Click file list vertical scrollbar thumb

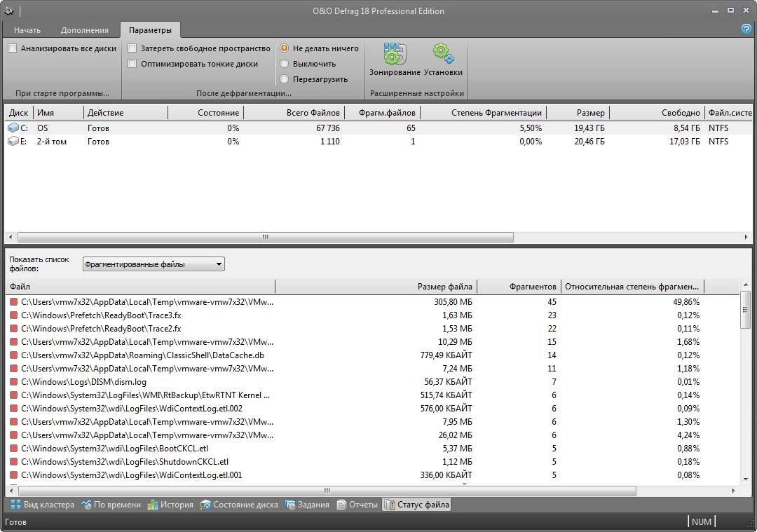click(745, 309)
